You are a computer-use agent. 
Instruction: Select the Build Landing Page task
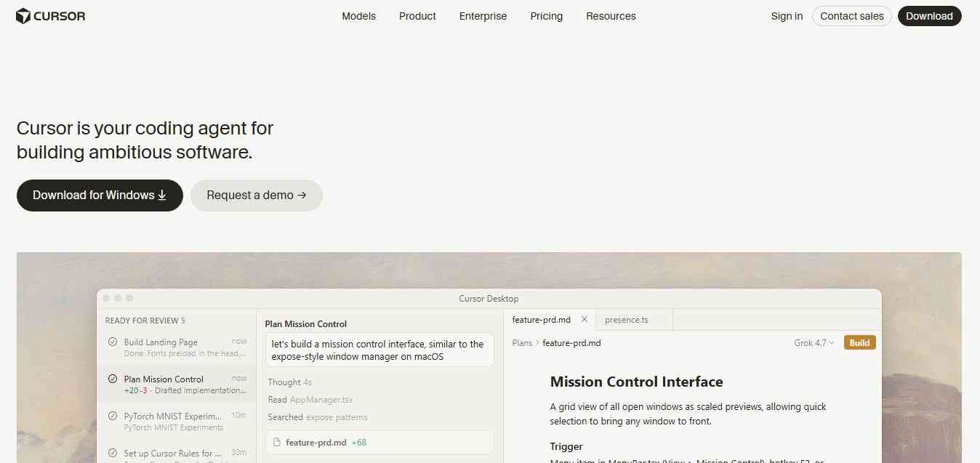click(x=177, y=347)
